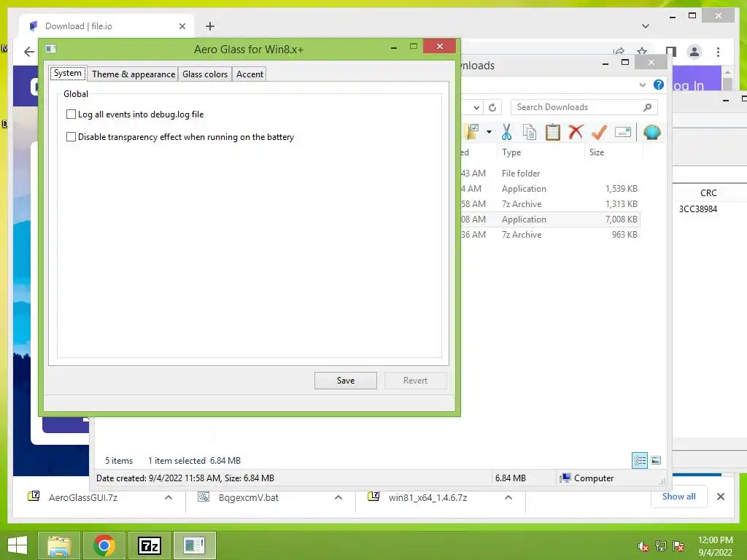
Task: Save the Aero Glass settings
Action: (345, 381)
